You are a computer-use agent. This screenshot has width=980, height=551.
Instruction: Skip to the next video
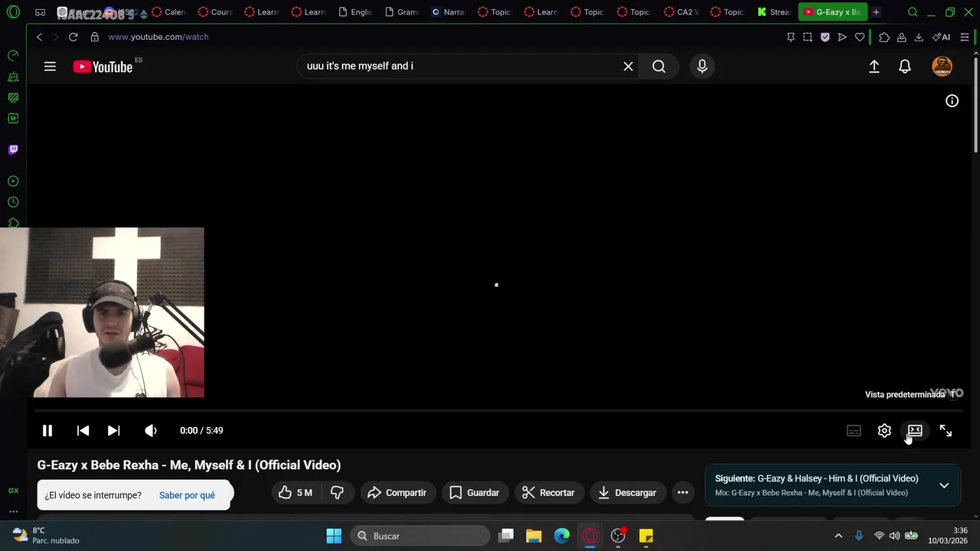113,431
